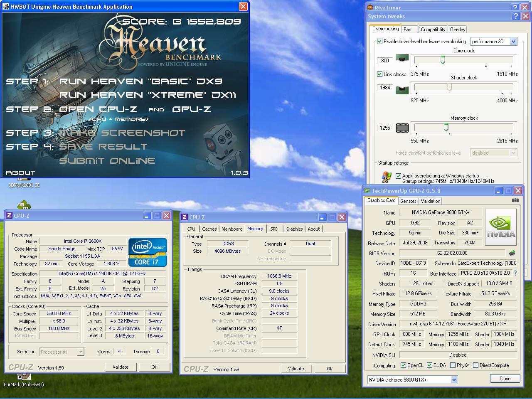
Task: Open the About tab in CPU-Z
Action: coord(313,229)
